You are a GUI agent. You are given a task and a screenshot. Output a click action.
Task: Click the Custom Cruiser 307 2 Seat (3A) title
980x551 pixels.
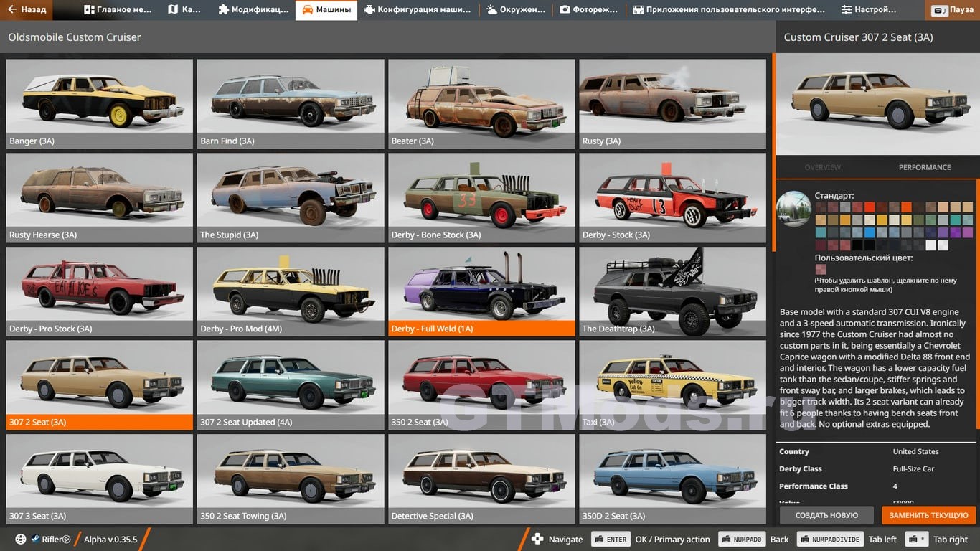858,37
